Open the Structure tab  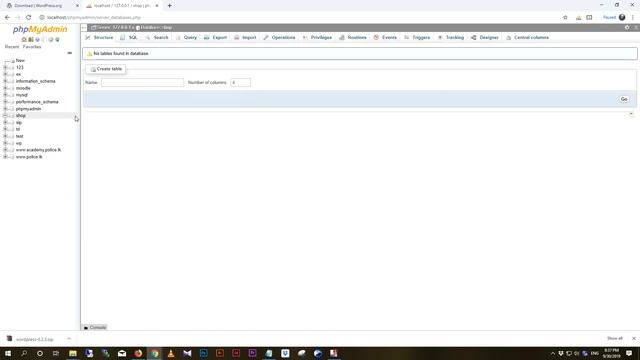click(99, 38)
